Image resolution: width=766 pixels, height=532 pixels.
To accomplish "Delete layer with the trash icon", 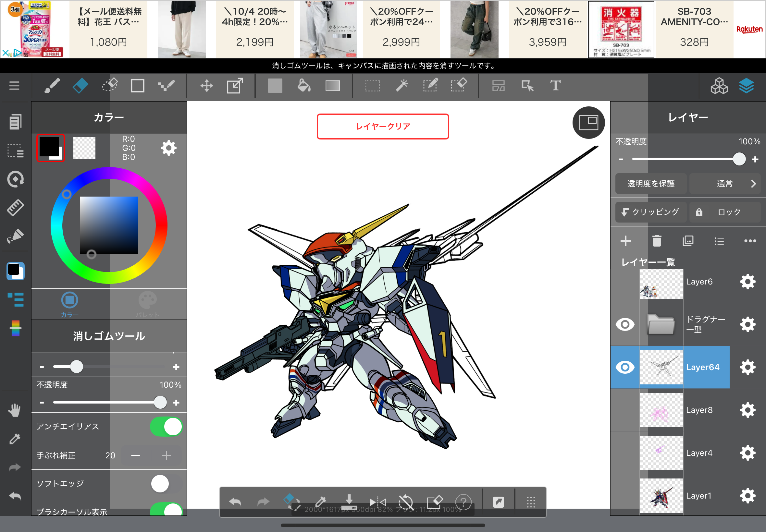I will point(657,241).
